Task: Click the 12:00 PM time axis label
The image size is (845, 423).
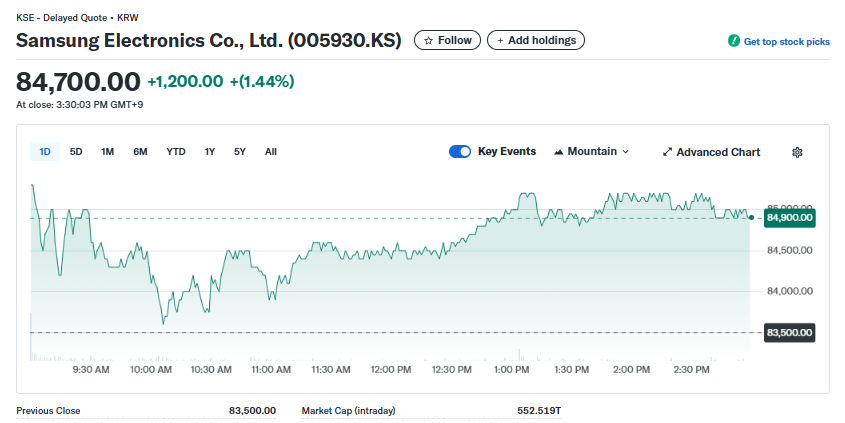Action: [391, 370]
